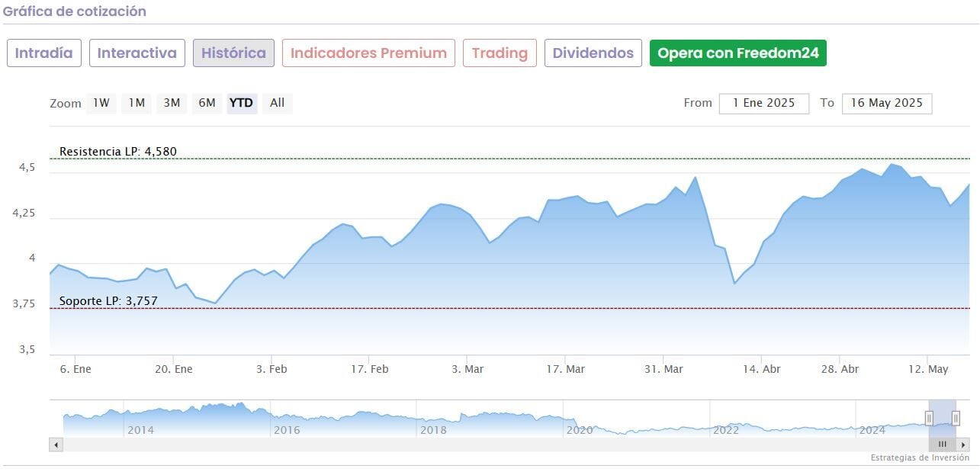Image resolution: width=980 pixels, height=475 pixels.
Task: Select the 1W zoom range
Action: (x=101, y=103)
